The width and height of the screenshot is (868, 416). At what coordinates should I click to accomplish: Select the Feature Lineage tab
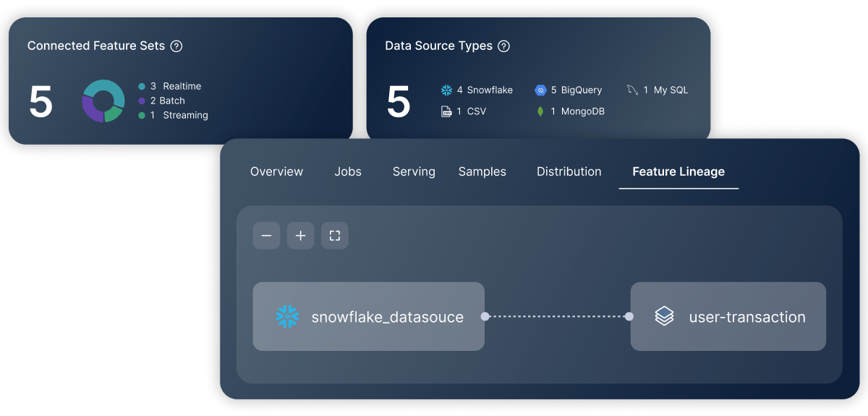678,171
